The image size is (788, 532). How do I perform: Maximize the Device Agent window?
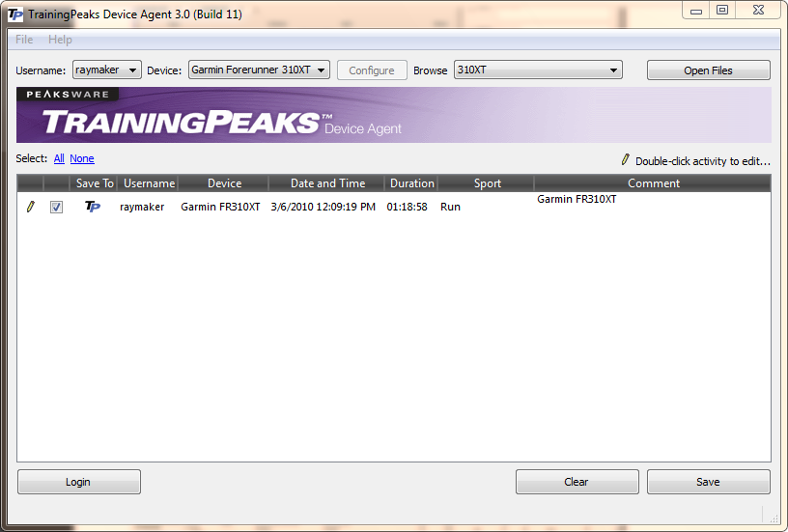click(722, 11)
